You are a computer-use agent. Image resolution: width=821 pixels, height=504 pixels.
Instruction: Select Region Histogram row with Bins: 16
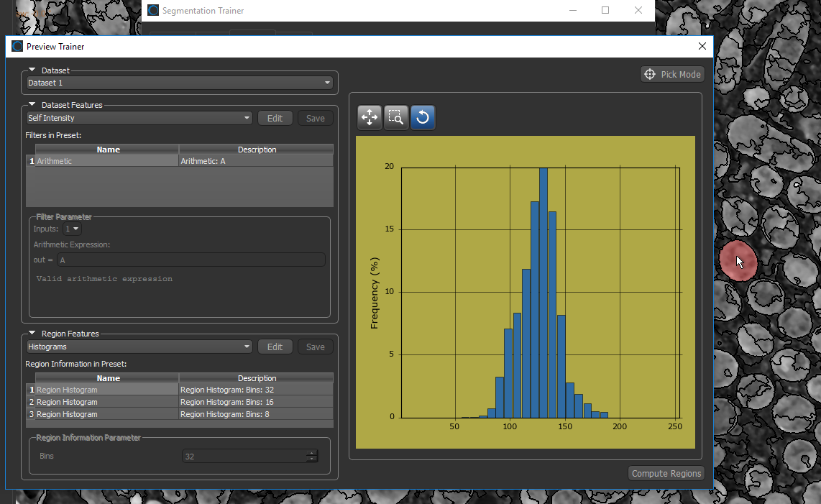click(x=108, y=402)
